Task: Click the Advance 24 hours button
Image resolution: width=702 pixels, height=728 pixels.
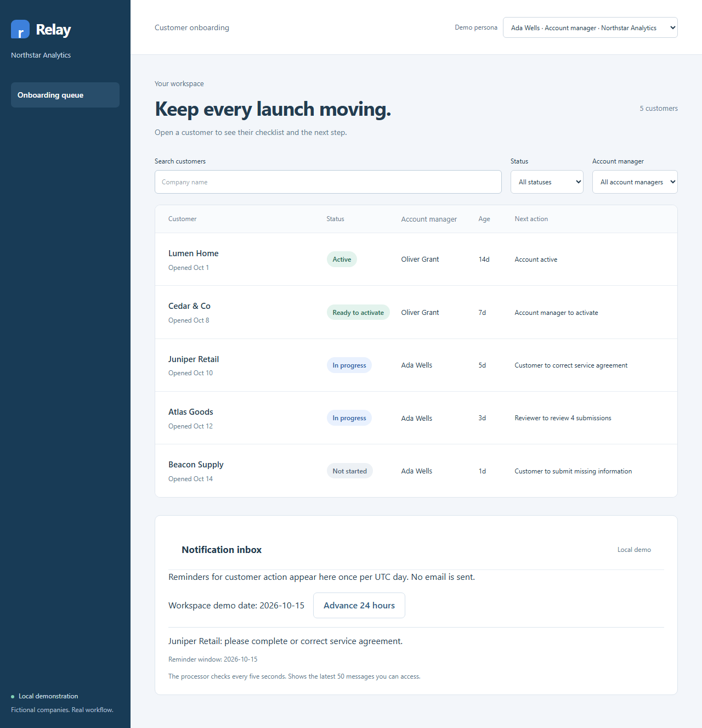Action: (x=359, y=606)
